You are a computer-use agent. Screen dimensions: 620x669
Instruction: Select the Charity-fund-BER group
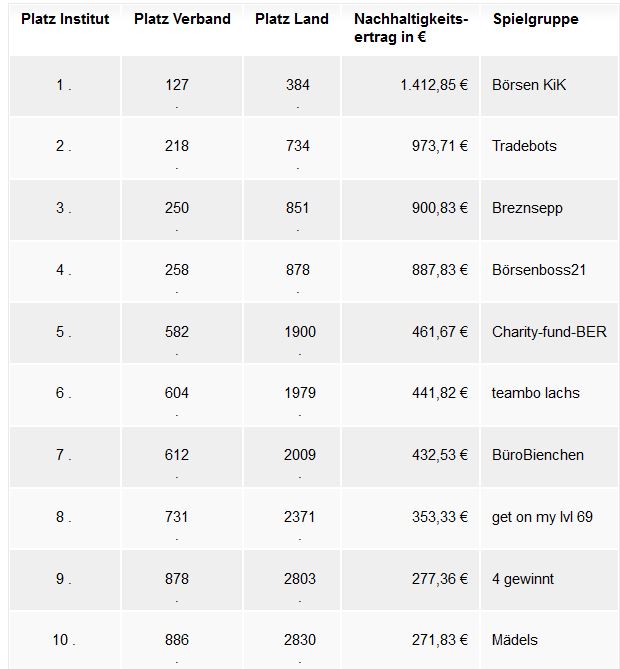coord(549,332)
